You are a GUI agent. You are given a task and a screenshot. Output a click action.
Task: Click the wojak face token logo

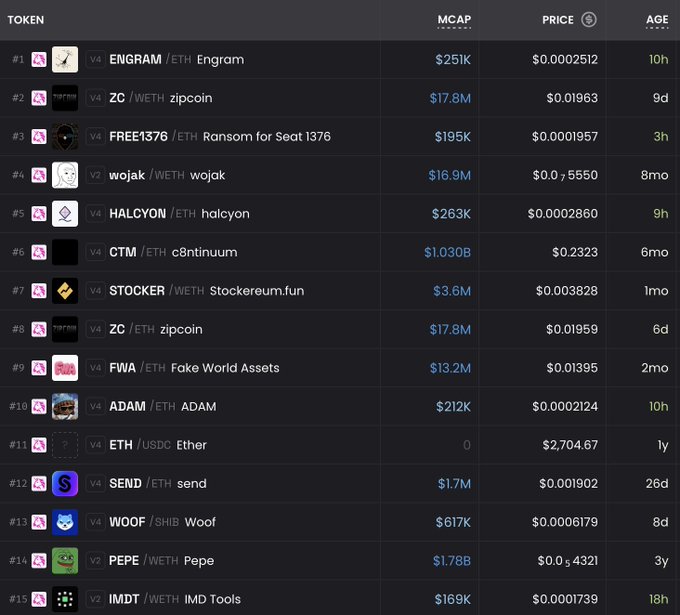(x=65, y=175)
